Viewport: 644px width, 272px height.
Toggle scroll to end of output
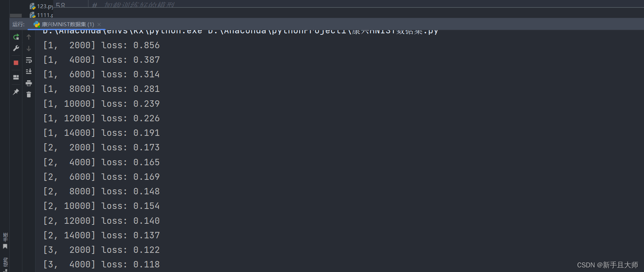[x=29, y=72]
